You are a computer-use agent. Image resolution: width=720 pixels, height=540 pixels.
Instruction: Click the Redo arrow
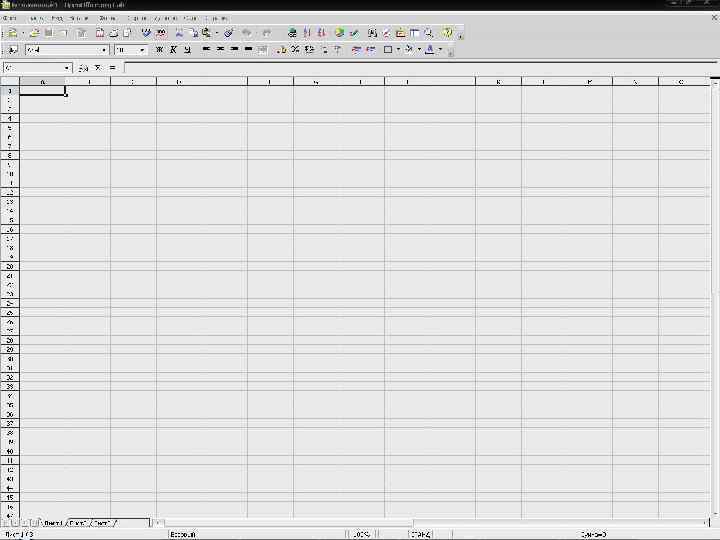(x=266, y=33)
